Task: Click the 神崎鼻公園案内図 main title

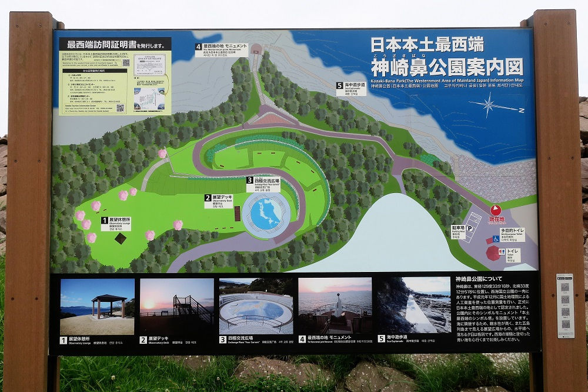Action: click(446, 65)
